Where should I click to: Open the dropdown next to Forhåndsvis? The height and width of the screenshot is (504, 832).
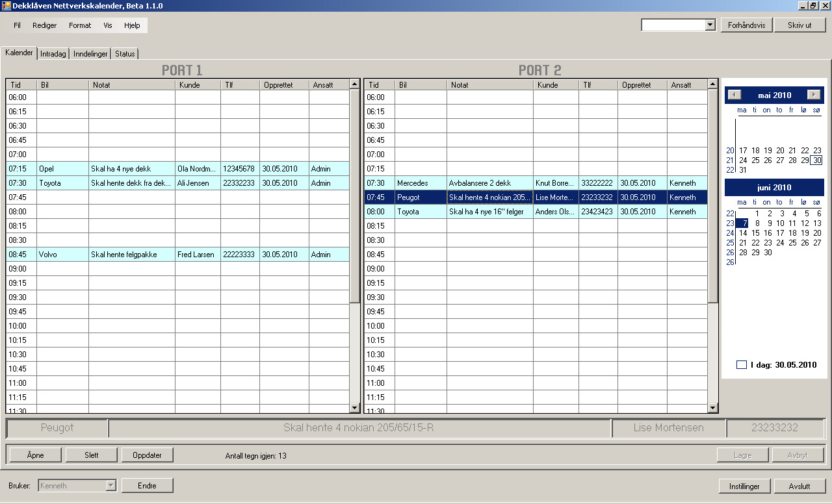pos(710,25)
